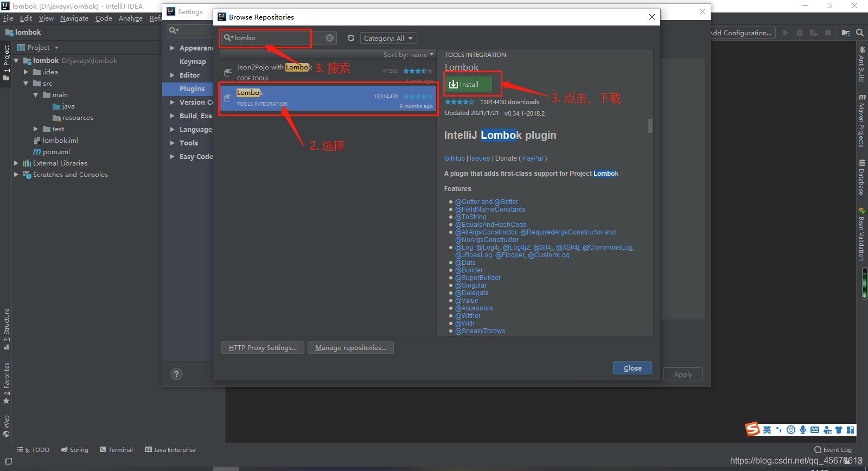This screenshot has width=868, height=471.
Task: Open the Sort by: name dropdown
Action: pyautogui.click(x=408, y=55)
